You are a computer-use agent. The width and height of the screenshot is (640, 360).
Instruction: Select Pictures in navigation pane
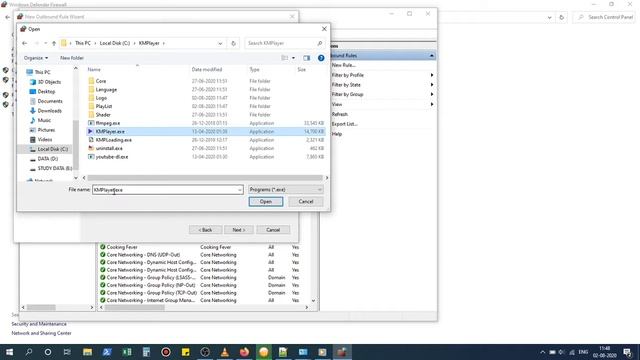(46, 130)
